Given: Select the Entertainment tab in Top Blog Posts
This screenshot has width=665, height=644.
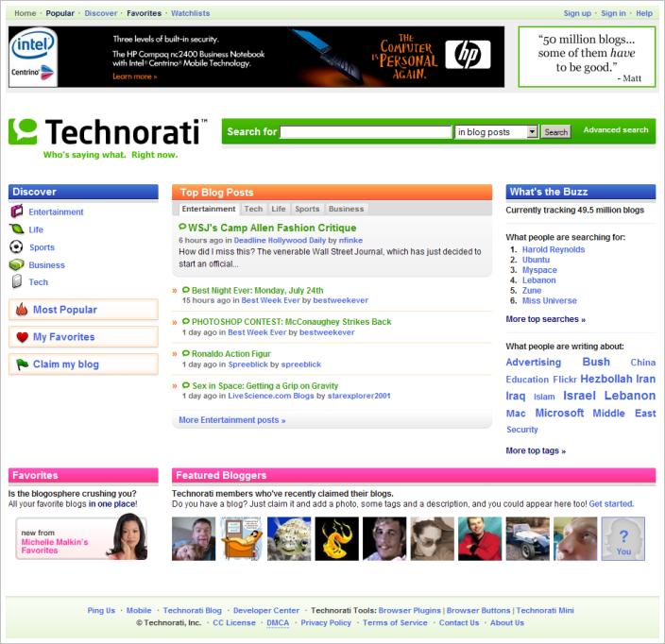Looking at the screenshot, I should pos(208,209).
